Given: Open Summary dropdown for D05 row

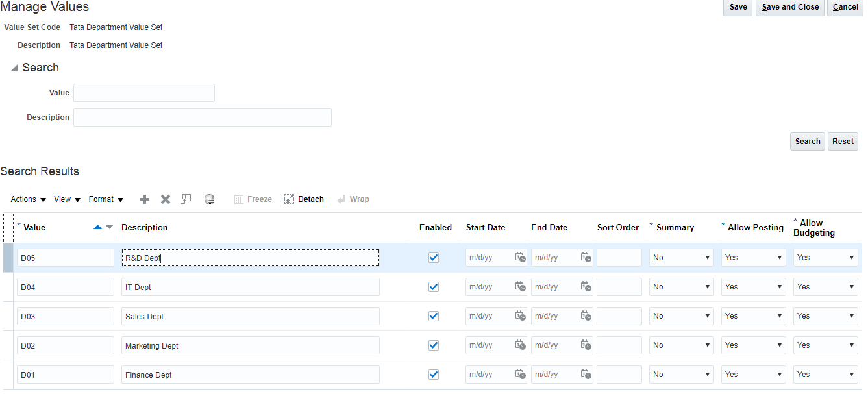Looking at the screenshot, I should point(681,258).
